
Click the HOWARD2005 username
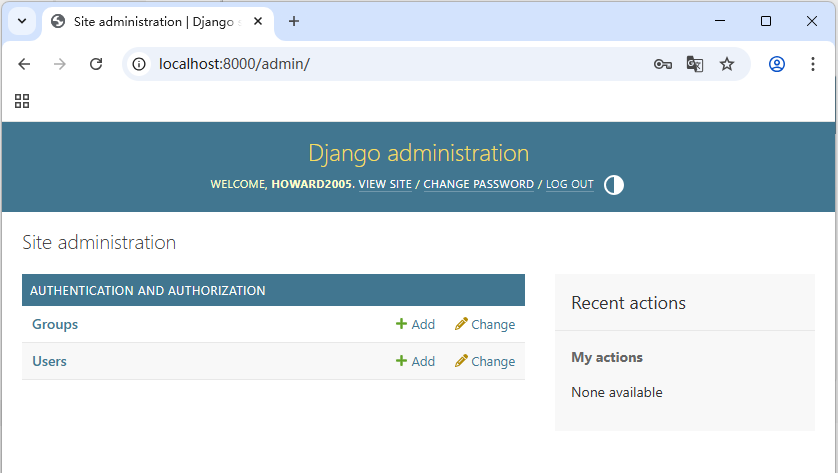(x=313, y=184)
